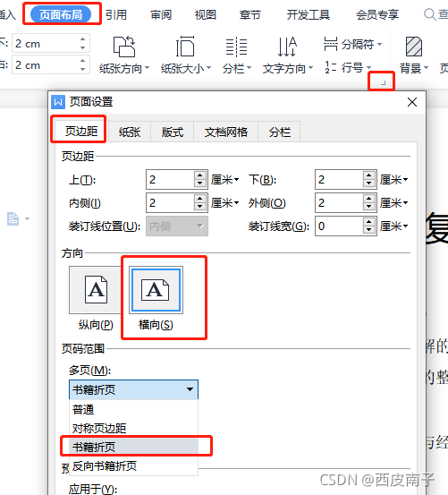
Task: Click the search magnifier icon in ribbon
Action: pos(429,14)
